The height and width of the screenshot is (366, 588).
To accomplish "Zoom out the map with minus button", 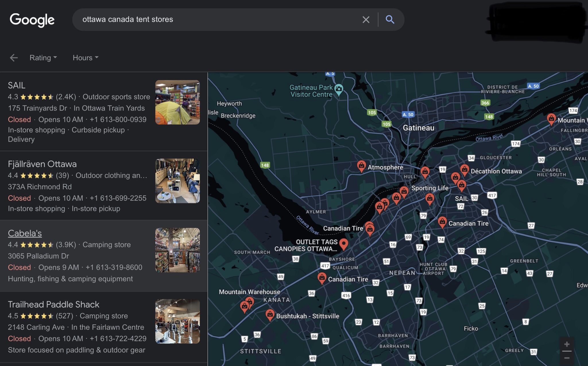I will pyautogui.click(x=567, y=358).
